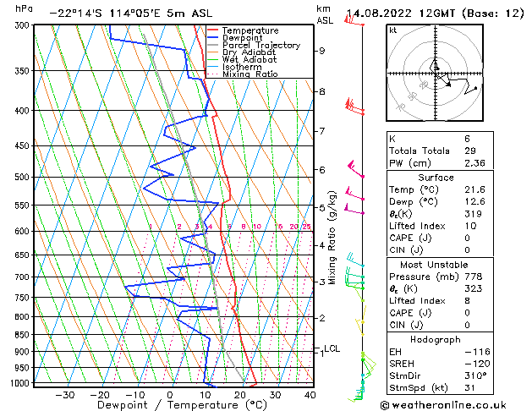Click the surface Dewp value 12.6
The width and height of the screenshot is (532, 411).
474,202
